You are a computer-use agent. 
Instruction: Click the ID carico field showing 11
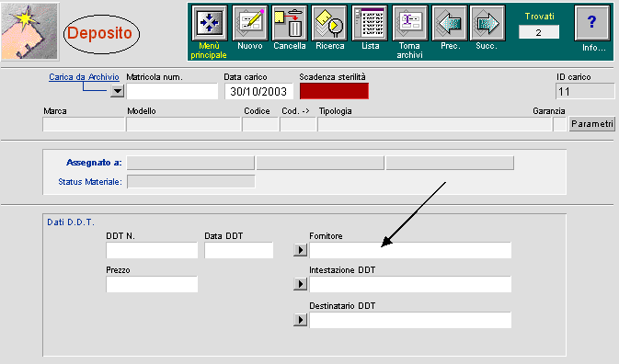pyautogui.click(x=585, y=91)
